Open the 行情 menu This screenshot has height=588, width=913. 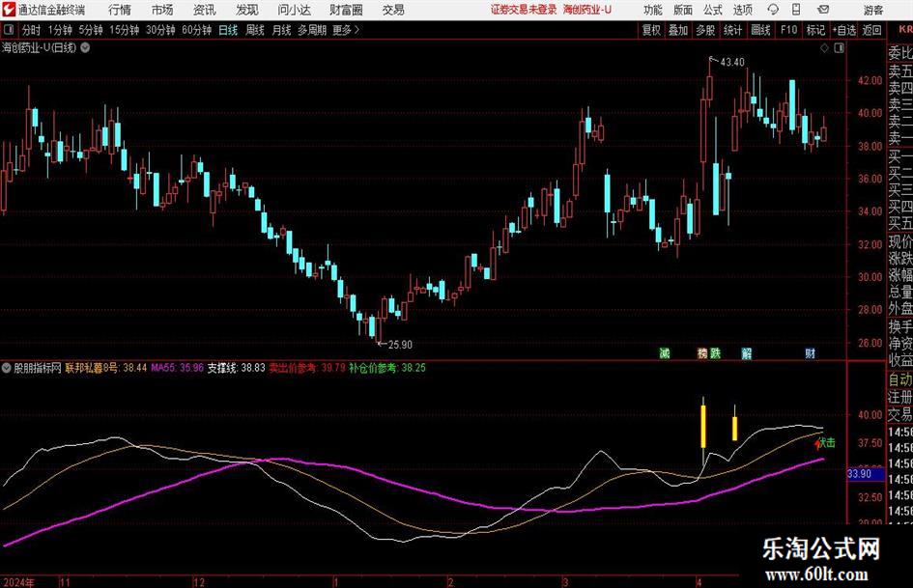[120, 10]
